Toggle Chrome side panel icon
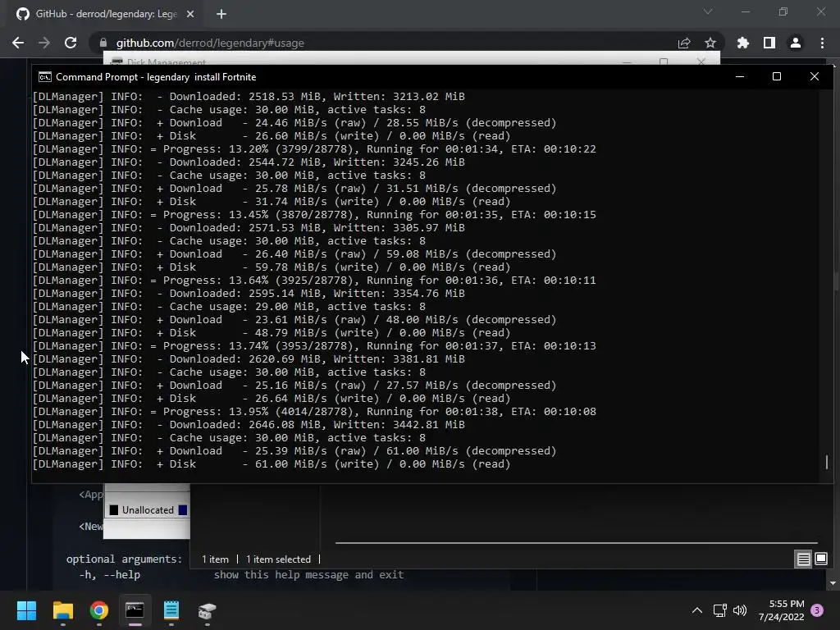The image size is (840, 630). click(769, 43)
